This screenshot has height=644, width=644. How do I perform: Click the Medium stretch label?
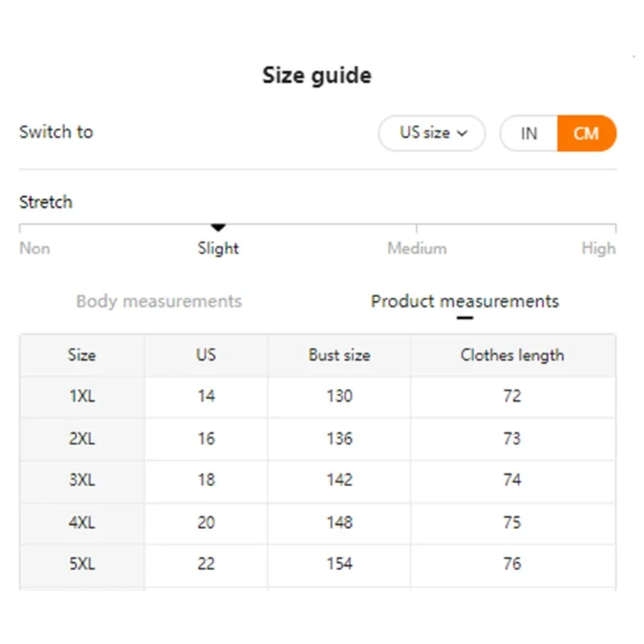[416, 249]
